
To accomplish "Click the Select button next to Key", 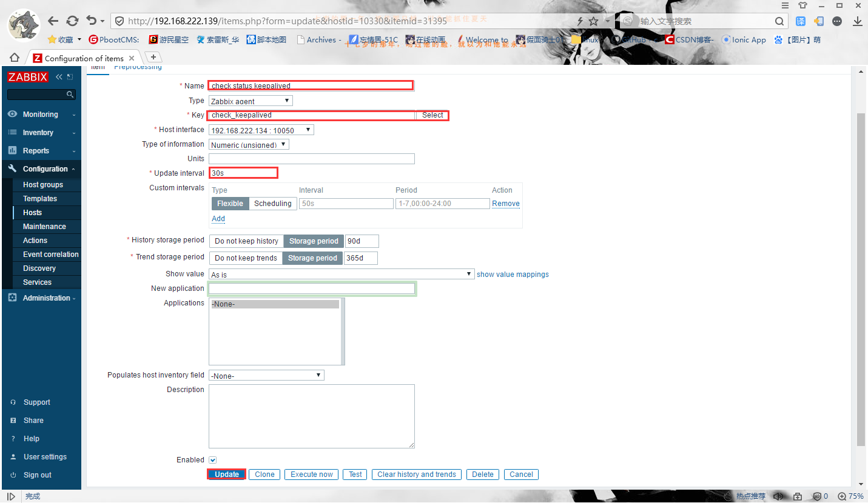I will pyautogui.click(x=433, y=115).
